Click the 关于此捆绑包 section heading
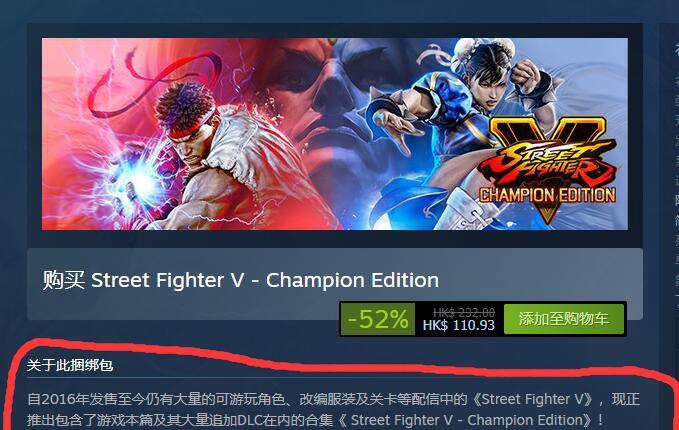Screen dimensions: 679x430 (x=70, y=365)
